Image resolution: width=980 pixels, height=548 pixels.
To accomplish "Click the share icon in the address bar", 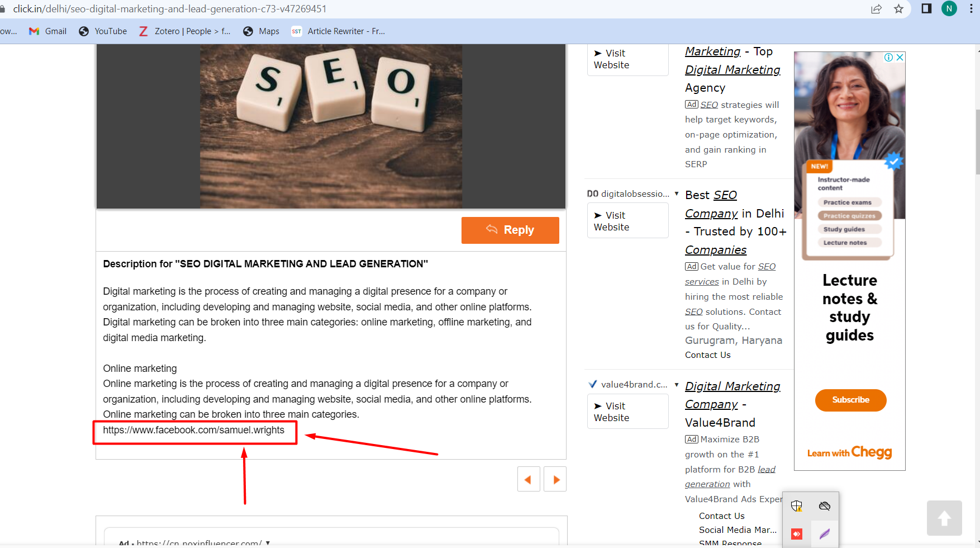I will point(876,9).
